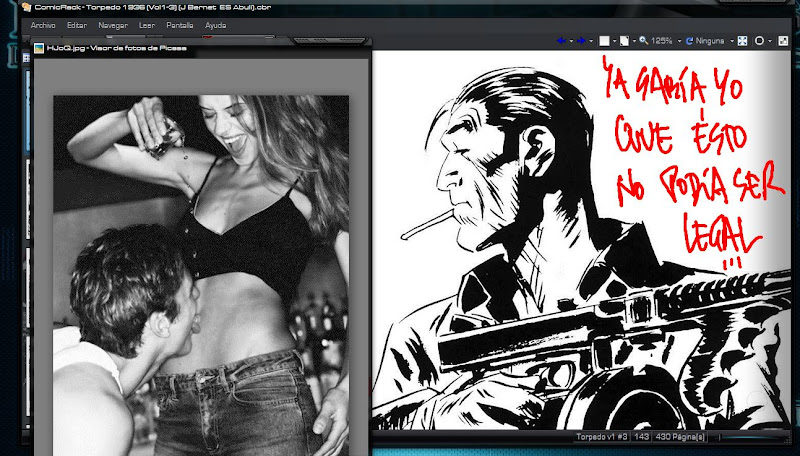Click the Torpedo comic page in ComicRack

581,240
